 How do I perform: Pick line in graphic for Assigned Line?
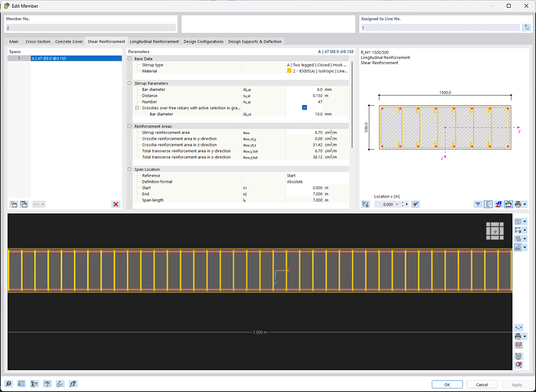(x=525, y=27)
